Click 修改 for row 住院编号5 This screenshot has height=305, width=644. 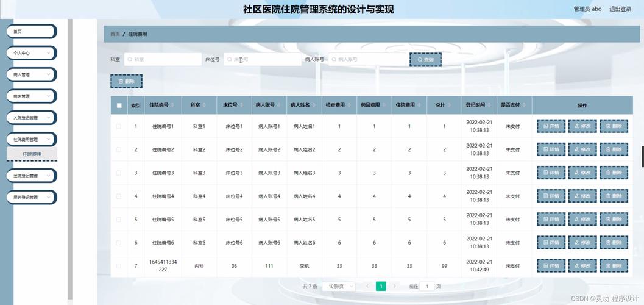(x=582, y=220)
